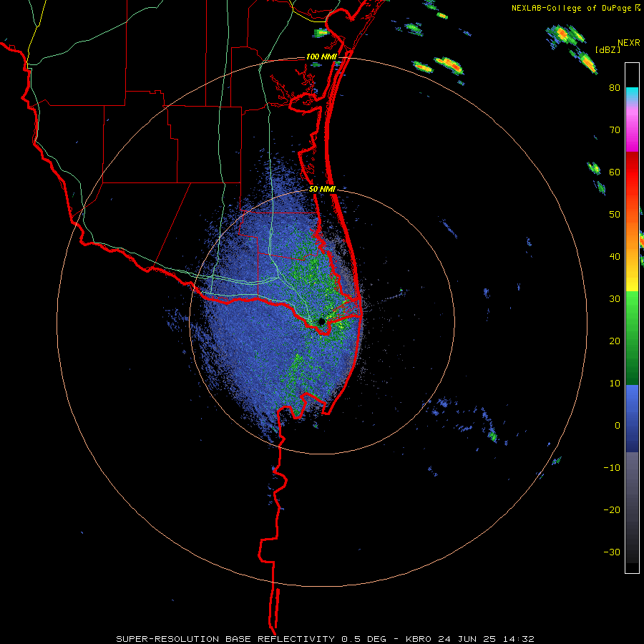This screenshot has height=644, width=644.
Task: Click the blue section of the color bar
Action: click(632, 419)
